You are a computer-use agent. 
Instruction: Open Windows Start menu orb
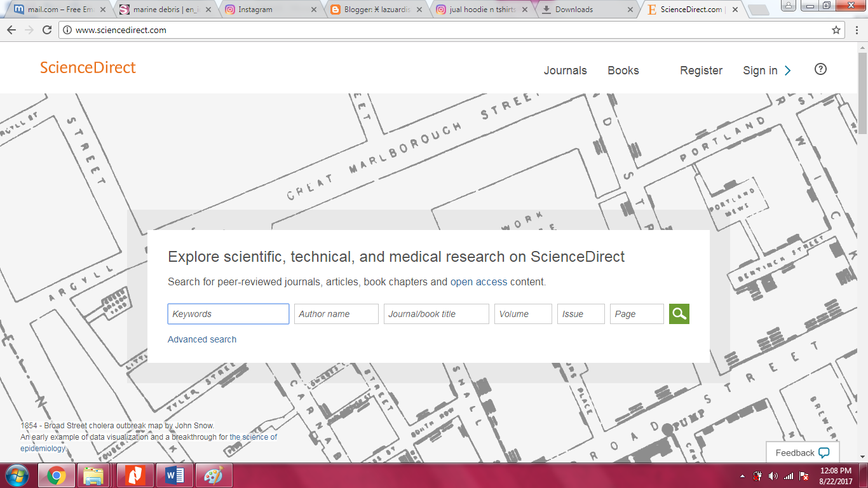tap(17, 475)
